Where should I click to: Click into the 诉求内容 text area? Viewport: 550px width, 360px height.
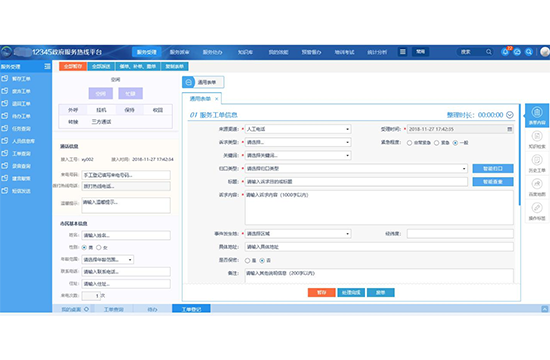(379, 208)
